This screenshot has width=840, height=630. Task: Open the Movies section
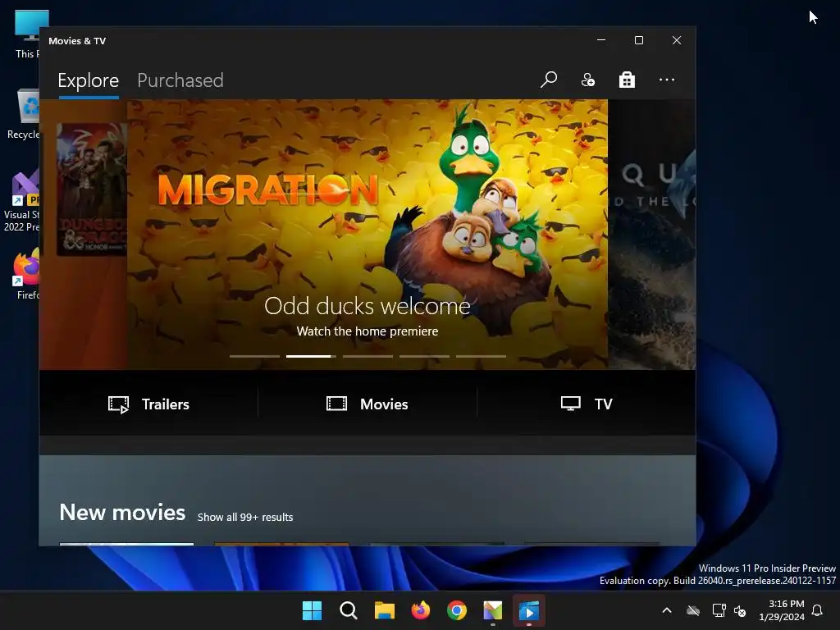coord(367,404)
